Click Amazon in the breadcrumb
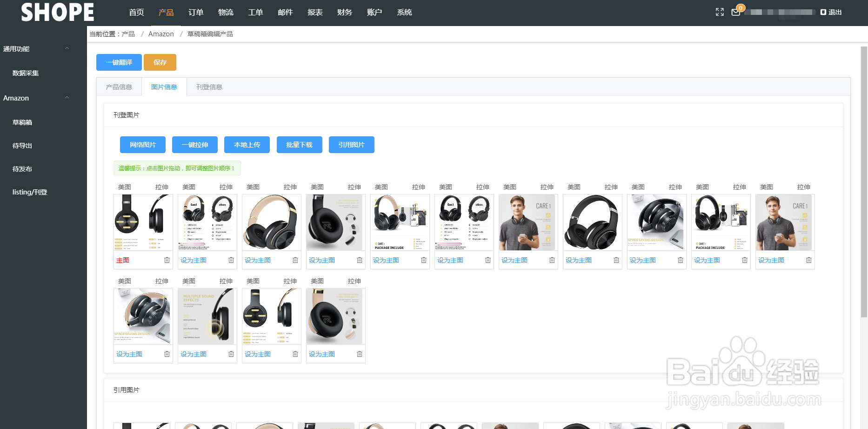868x429 pixels. coord(161,34)
